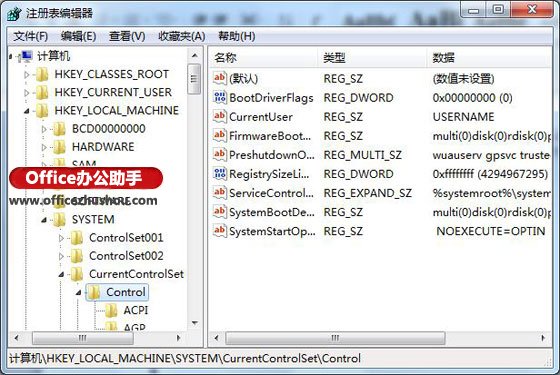The height and width of the screenshot is (375, 560).
Task: Click the tree pane horizontal scroll right arrow
Action: click(x=179, y=338)
